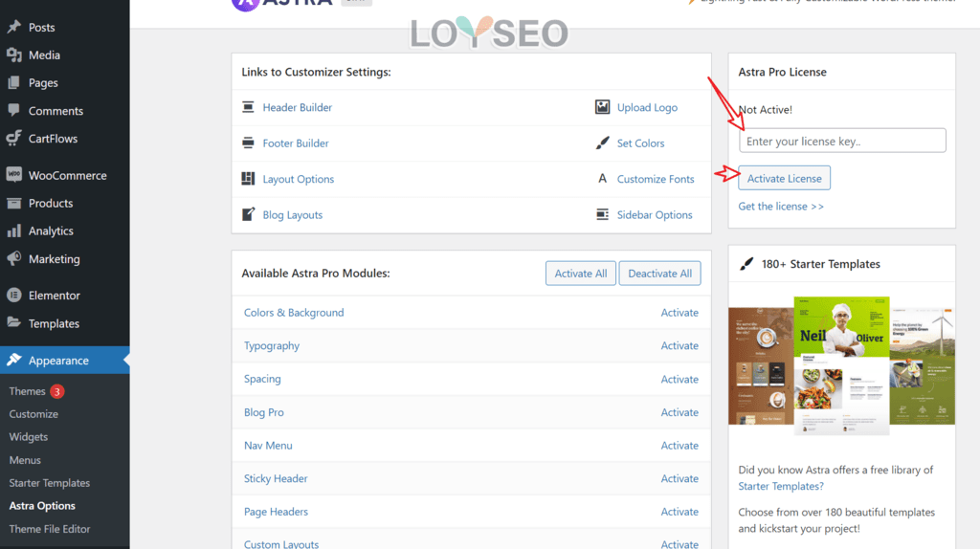This screenshot has height=549, width=980.
Task: Click the Activate All button
Action: click(581, 273)
